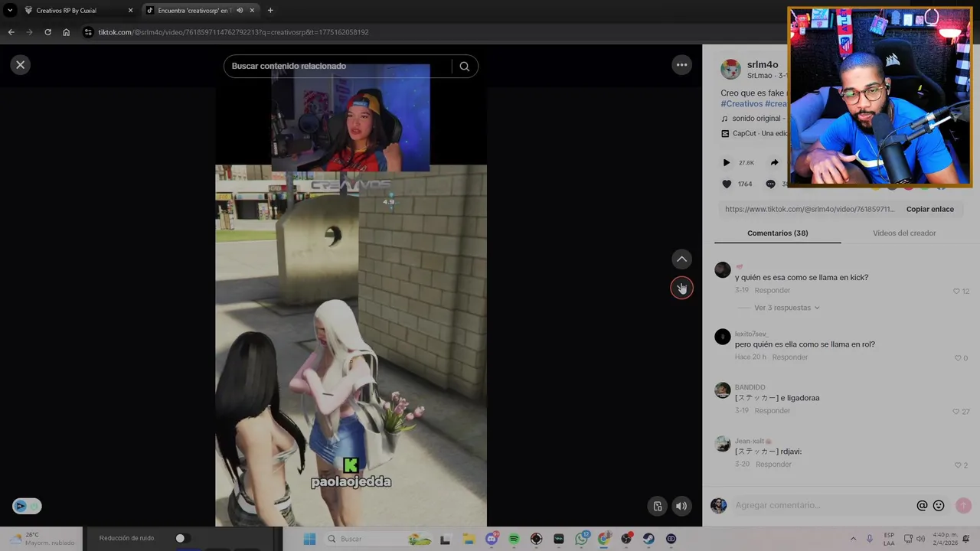Click the taskbar Buscar search box
The width and height of the screenshot is (980, 551).
pyautogui.click(x=379, y=539)
